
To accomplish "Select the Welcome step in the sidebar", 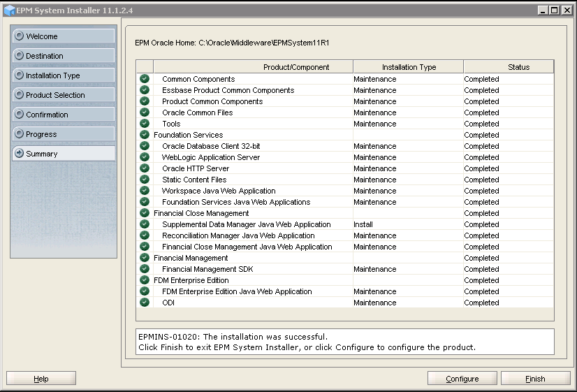I will (63, 36).
